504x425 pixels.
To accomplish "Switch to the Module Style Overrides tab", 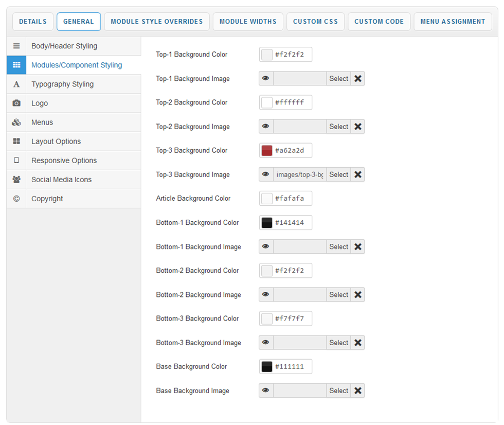I will click(157, 22).
